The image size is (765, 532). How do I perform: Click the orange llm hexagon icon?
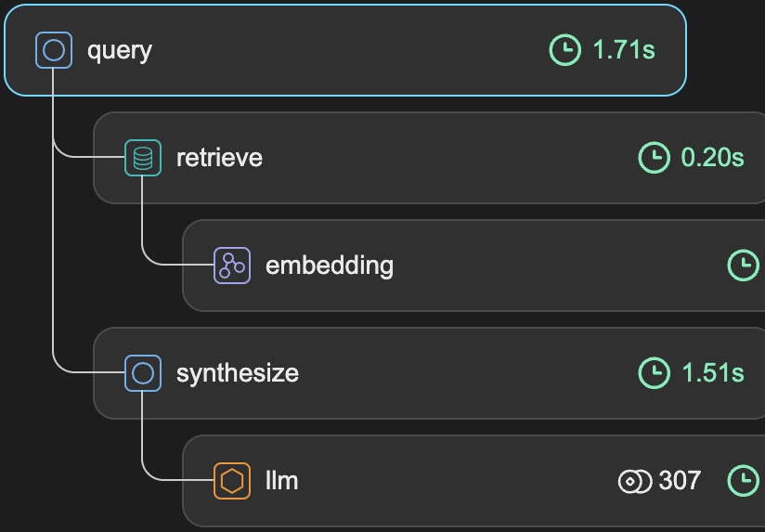coord(232,481)
